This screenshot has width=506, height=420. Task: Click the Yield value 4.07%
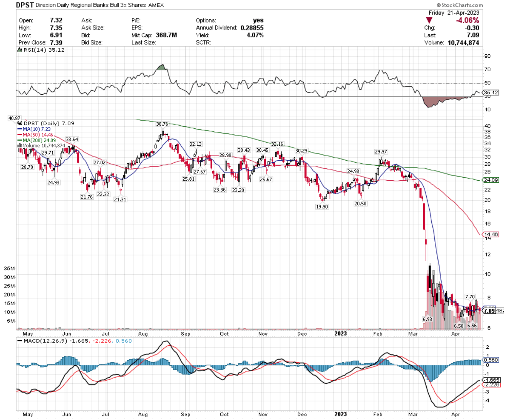(255, 35)
